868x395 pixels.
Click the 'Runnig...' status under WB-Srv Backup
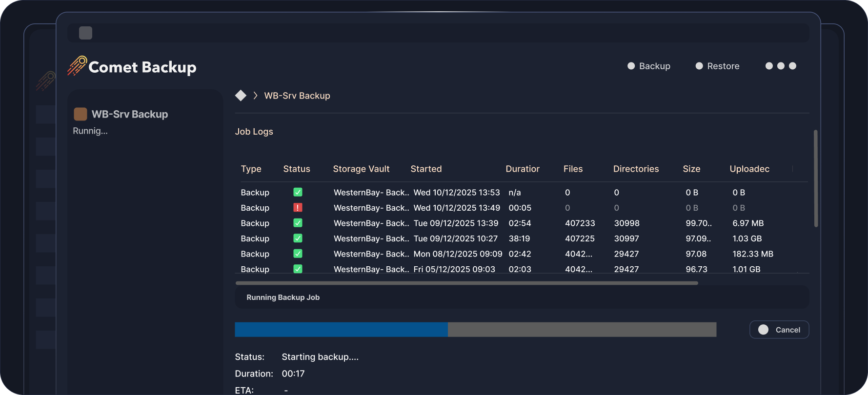pos(90,131)
